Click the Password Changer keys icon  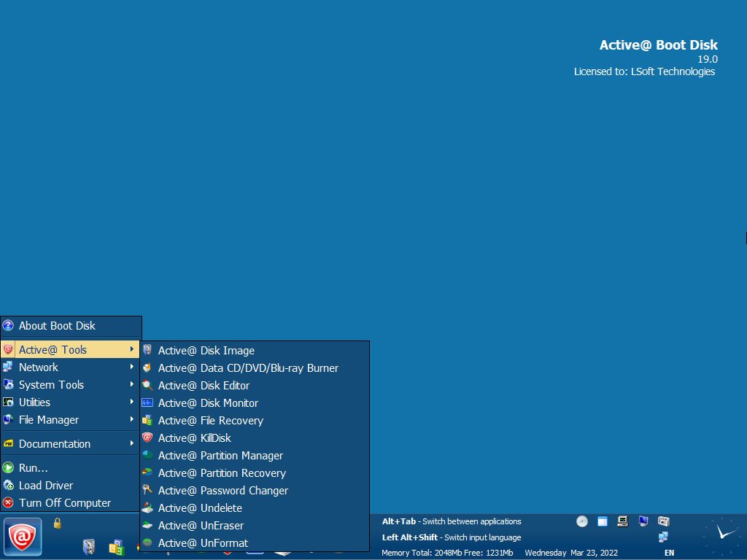[x=147, y=489]
